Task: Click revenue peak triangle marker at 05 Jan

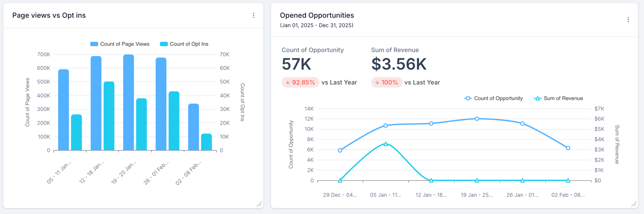Action: [385, 144]
